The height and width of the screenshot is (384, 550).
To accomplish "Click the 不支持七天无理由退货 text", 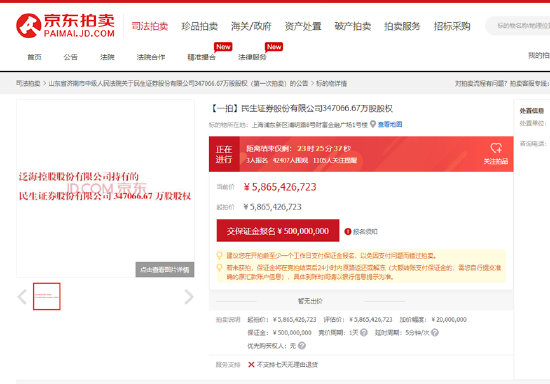I will point(287,365).
